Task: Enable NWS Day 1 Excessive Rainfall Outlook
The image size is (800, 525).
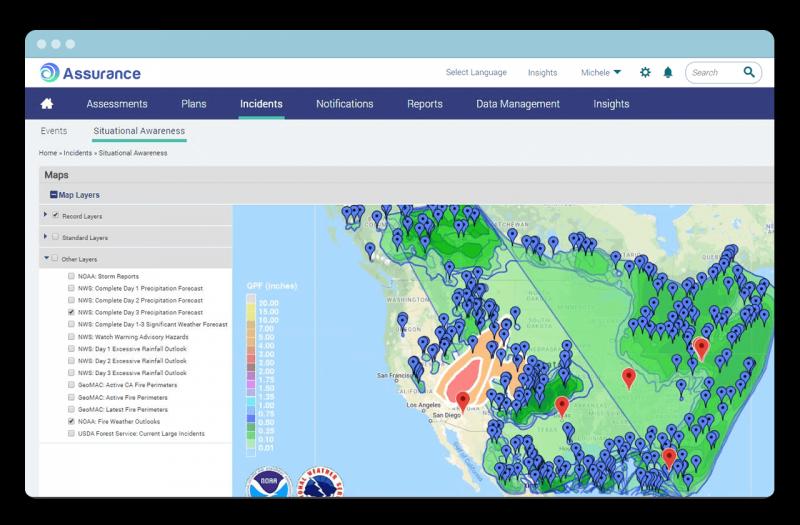Action: 71,348
